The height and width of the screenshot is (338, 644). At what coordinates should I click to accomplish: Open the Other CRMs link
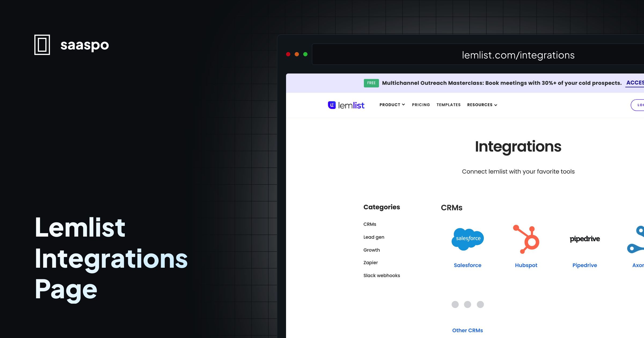point(467,330)
